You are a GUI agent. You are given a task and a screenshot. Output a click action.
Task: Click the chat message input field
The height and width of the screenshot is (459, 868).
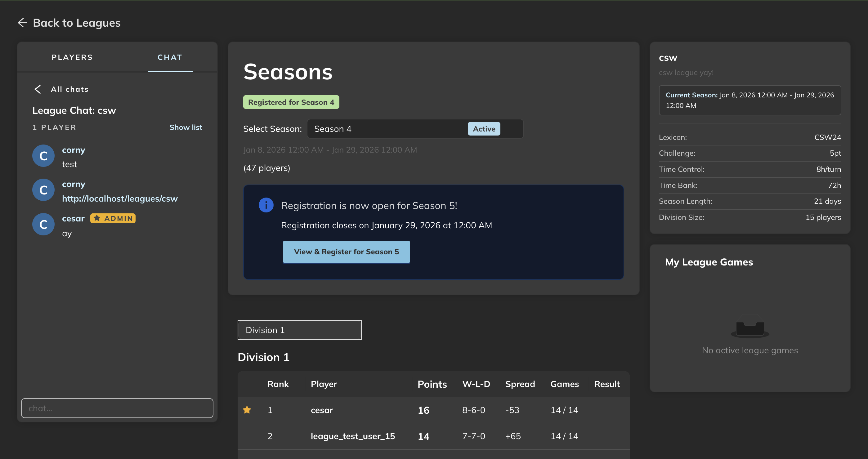(x=117, y=408)
